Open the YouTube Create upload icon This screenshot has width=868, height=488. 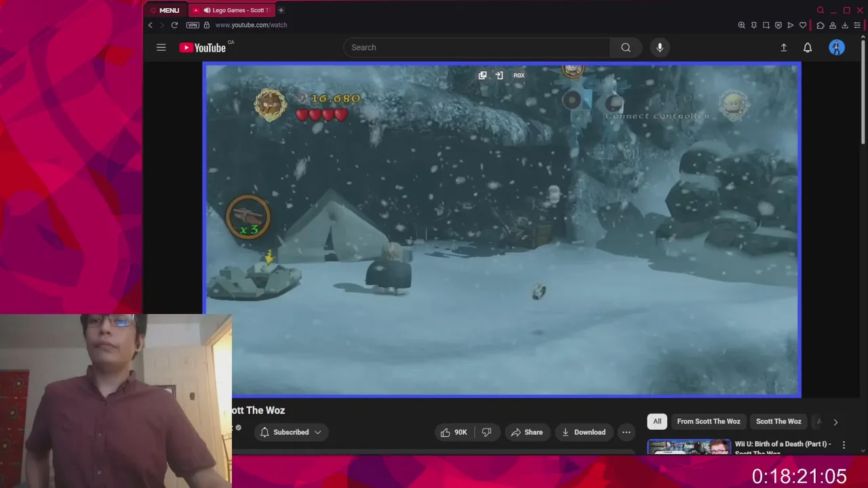(783, 47)
